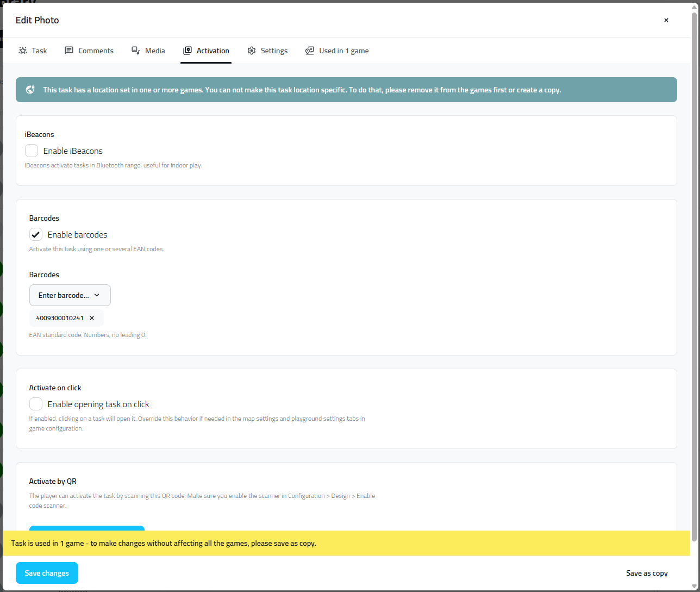This screenshot has height=592, width=700.
Task: Click Save as copy
Action: 647,573
